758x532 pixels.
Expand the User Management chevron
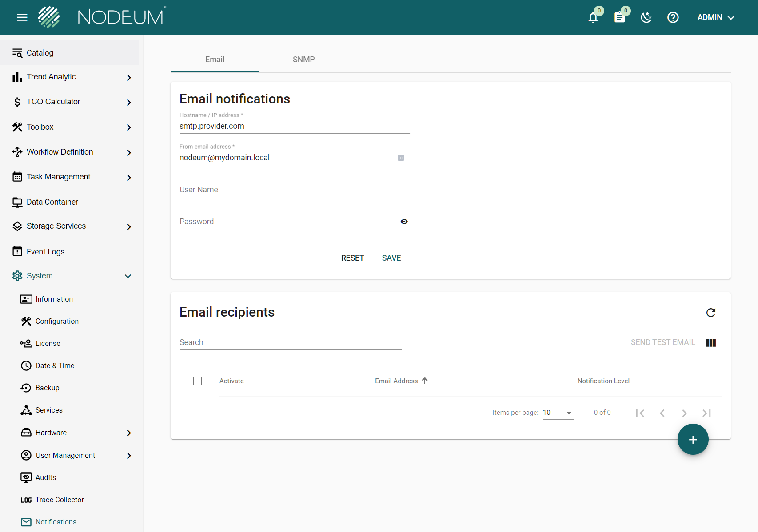click(x=129, y=456)
